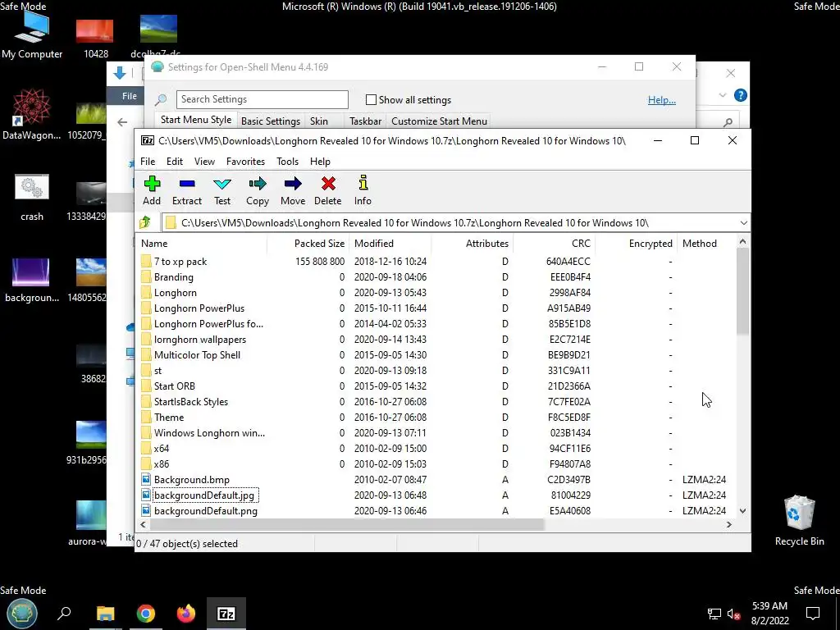The width and height of the screenshot is (840, 630).
Task: Click the search magnifier in Open-Shell settings
Action: pyautogui.click(x=160, y=99)
